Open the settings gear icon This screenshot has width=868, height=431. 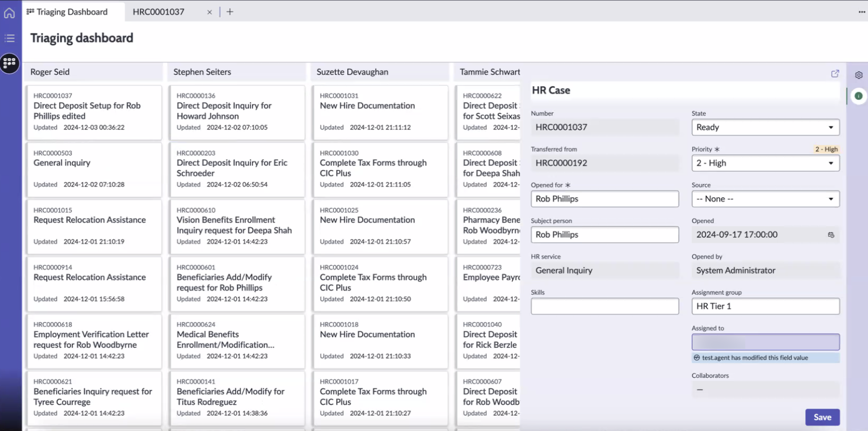(858, 75)
